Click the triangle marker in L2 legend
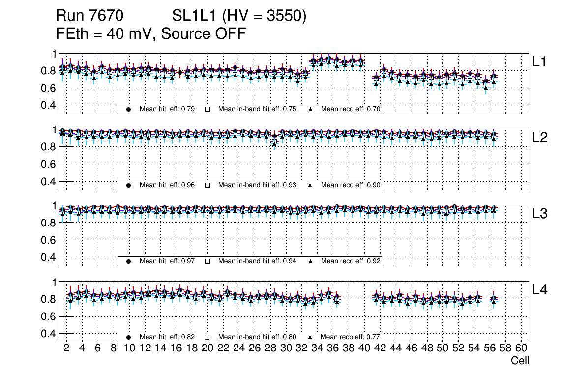This screenshot has width=588, height=380. click(x=310, y=185)
